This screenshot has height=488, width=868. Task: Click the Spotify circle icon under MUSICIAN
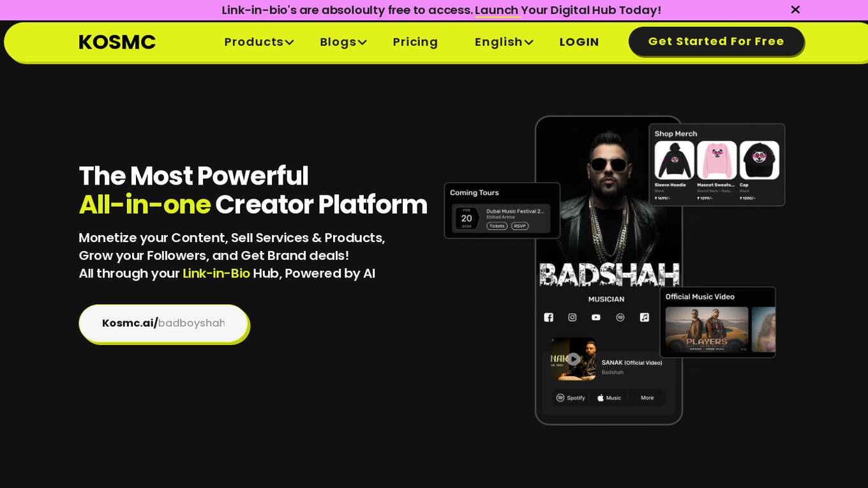pyautogui.click(x=620, y=317)
